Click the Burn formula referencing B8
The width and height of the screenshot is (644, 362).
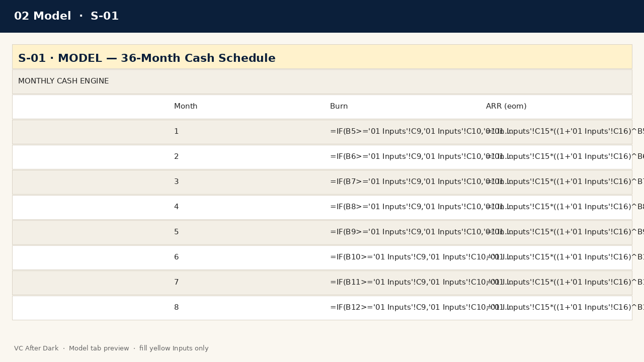pos(402,207)
